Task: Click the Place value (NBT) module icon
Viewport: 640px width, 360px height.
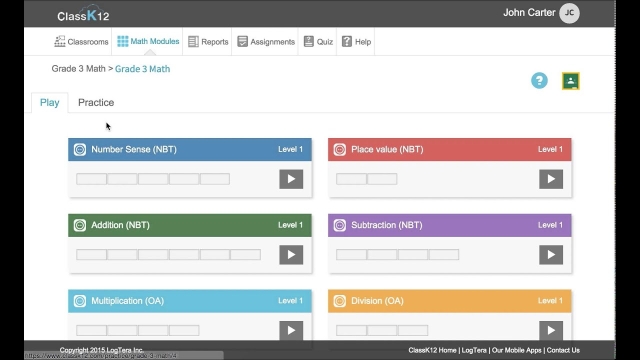Action: [340, 149]
